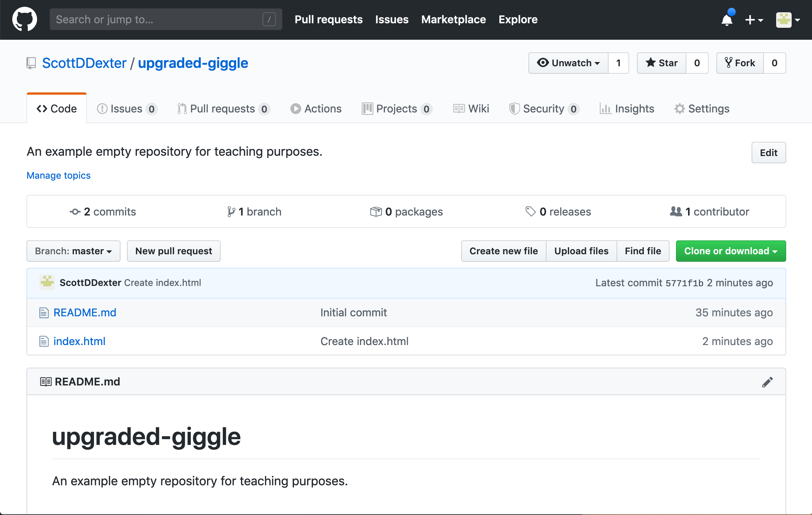Click the package box icon
The image size is (812, 515).
pyautogui.click(x=376, y=212)
